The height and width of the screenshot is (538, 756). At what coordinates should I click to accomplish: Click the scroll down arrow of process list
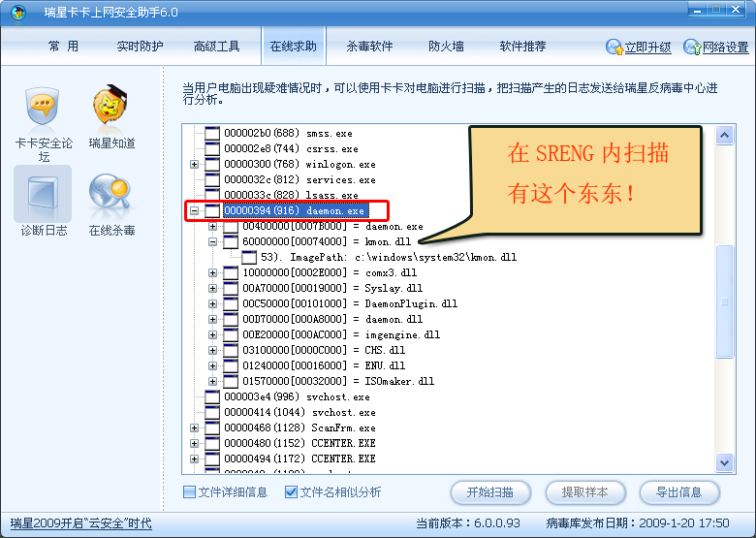coord(724,462)
